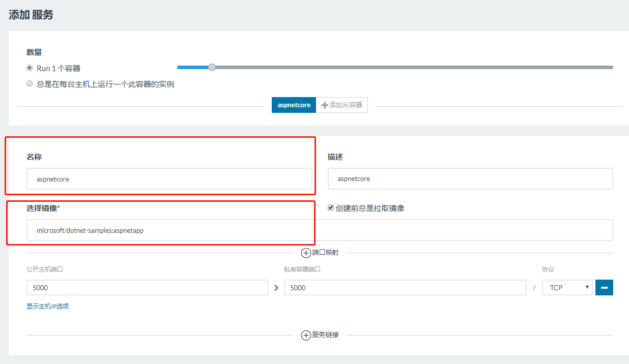
Task: Click the plus icon beside 添加从容器
Action: coord(324,105)
